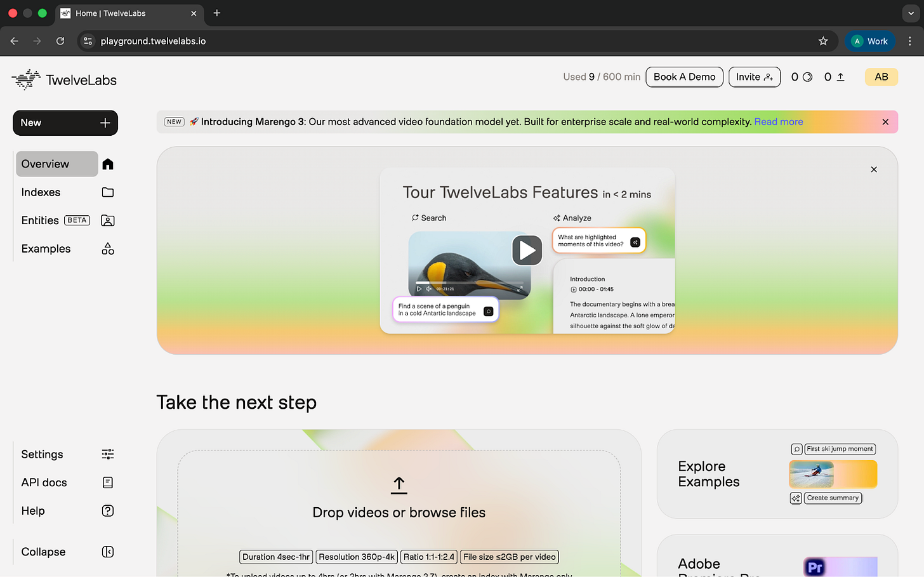This screenshot has width=924, height=577.
Task: Open the Entities BETA page
Action: 56,221
